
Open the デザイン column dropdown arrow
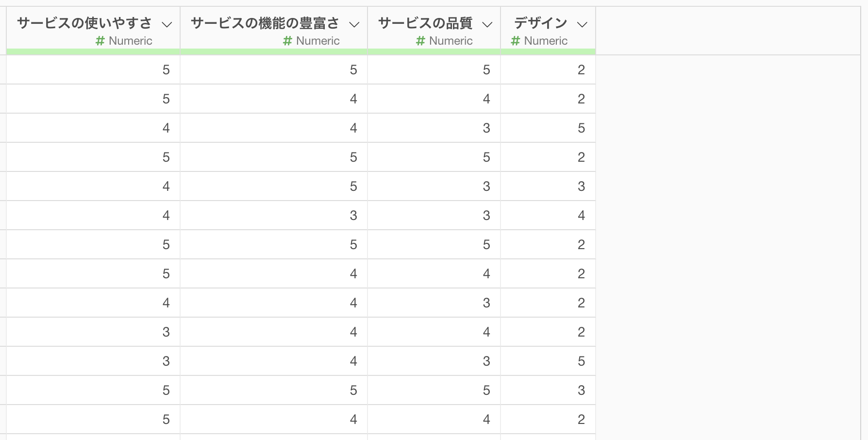[582, 24]
